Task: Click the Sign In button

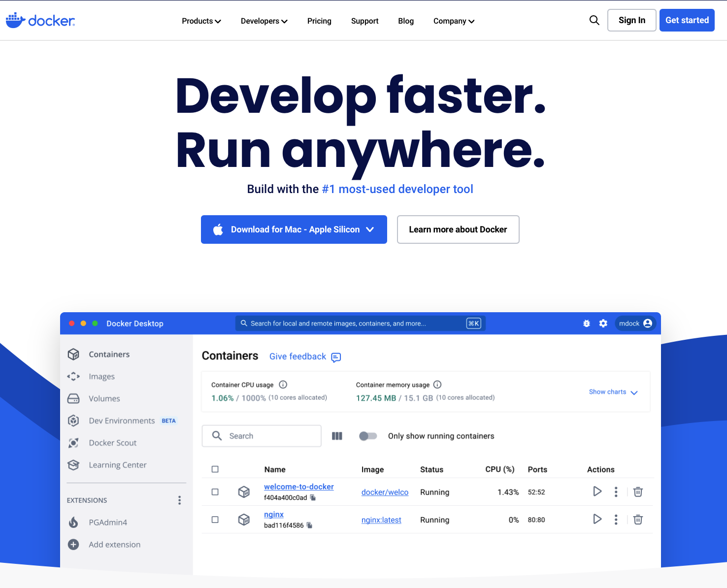Action: [632, 20]
